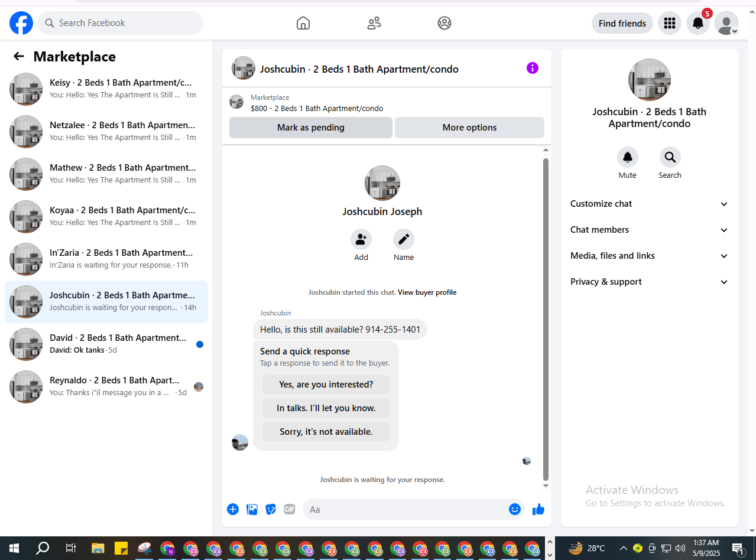Click the chat scrollbar up arrow
Screen dimensions: 756x560
pyautogui.click(x=546, y=150)
